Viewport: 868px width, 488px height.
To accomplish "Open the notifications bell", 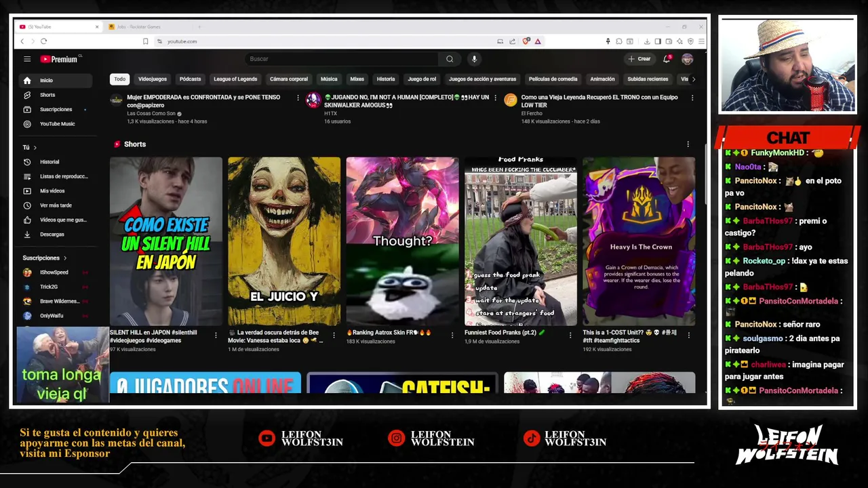I will point(667,59).
